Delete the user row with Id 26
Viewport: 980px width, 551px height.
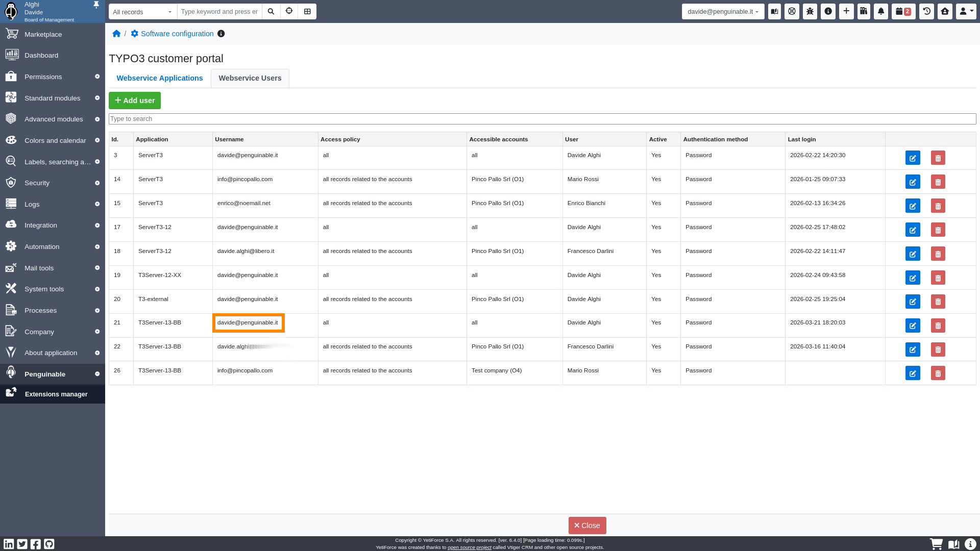pyautogui.click(x=938, y=373)
